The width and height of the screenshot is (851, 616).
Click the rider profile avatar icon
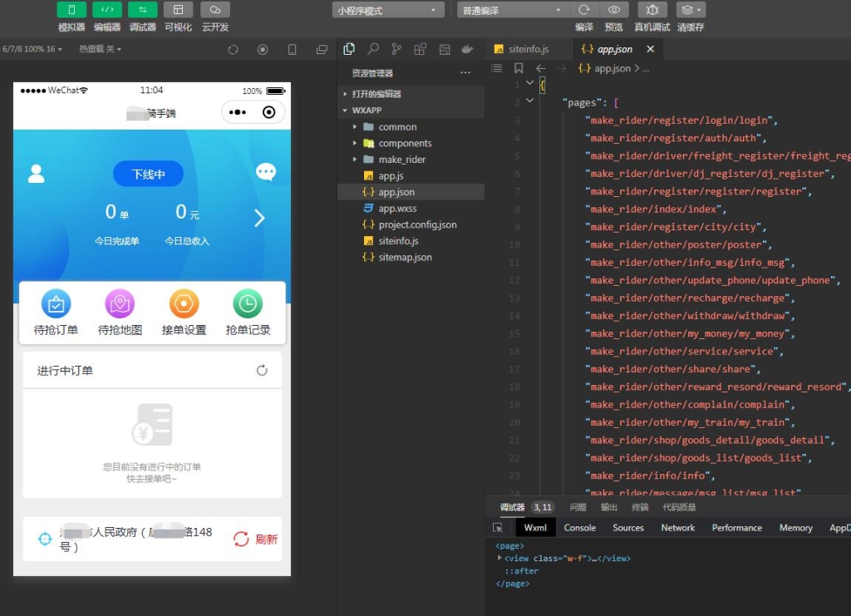37,174
